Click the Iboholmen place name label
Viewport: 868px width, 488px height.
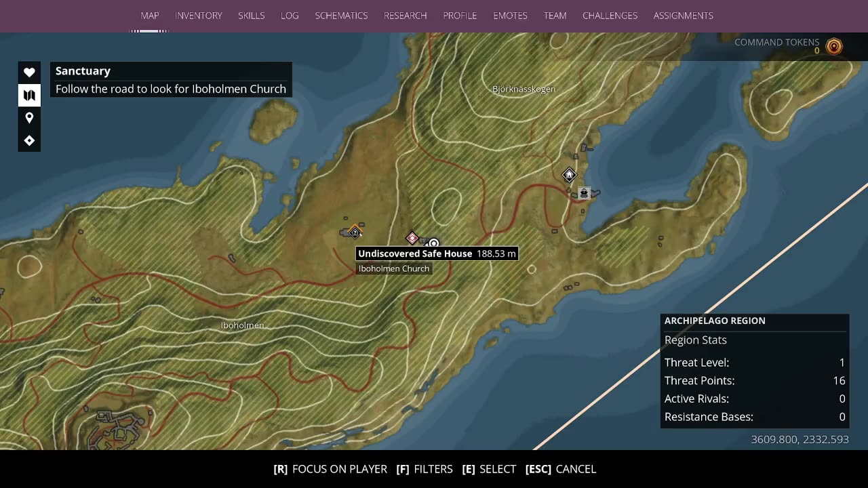click(x=242, y=325)
